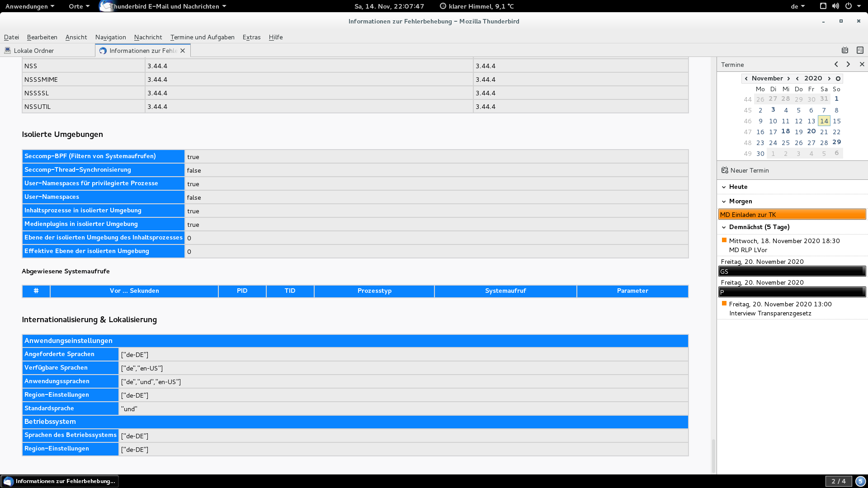Jump to today in the mini calendar

point(838,78)
